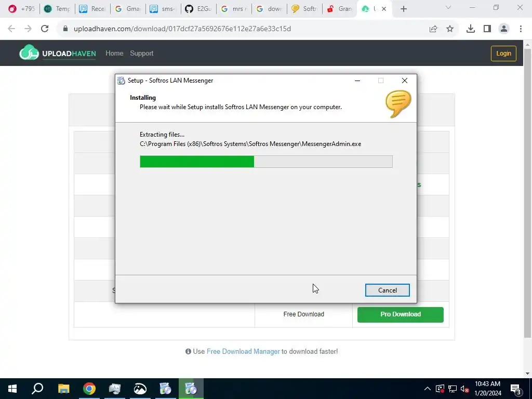Viewport: 532px width, 399px height.
Task: Open the active setup installer taskbar icon
Action: point(191,389)
